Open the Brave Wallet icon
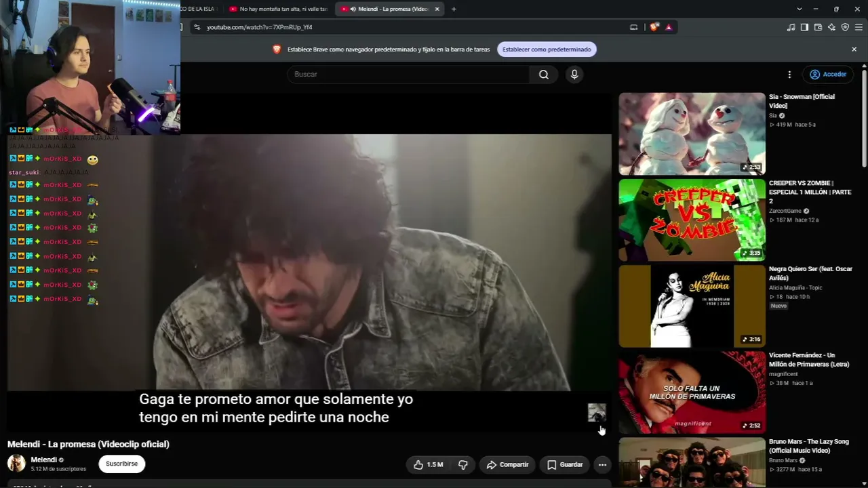This screenshot has width=868, height=488. (818, 27)
